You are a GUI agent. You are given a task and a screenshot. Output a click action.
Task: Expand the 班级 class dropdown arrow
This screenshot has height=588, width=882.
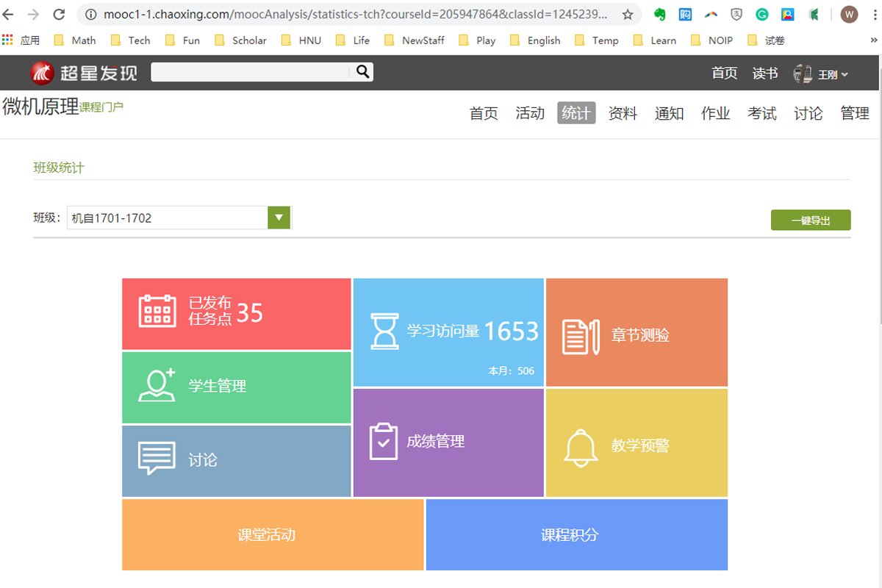(x=279, y=218)
